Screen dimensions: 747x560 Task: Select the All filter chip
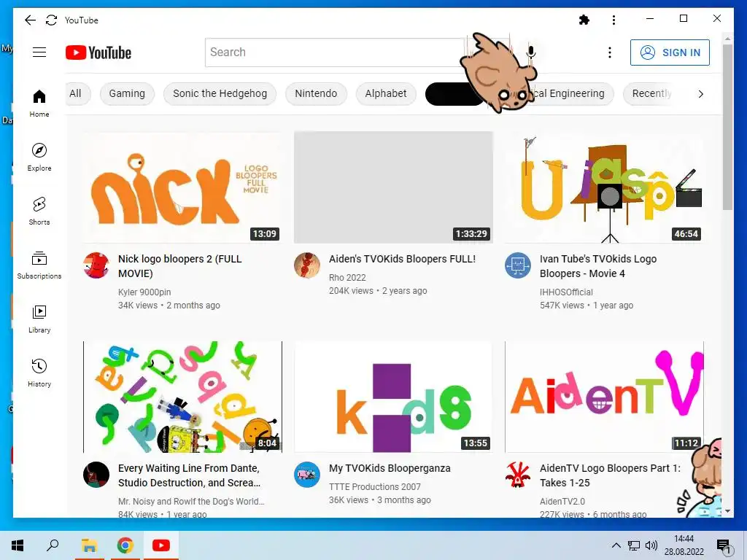point(75,94)
